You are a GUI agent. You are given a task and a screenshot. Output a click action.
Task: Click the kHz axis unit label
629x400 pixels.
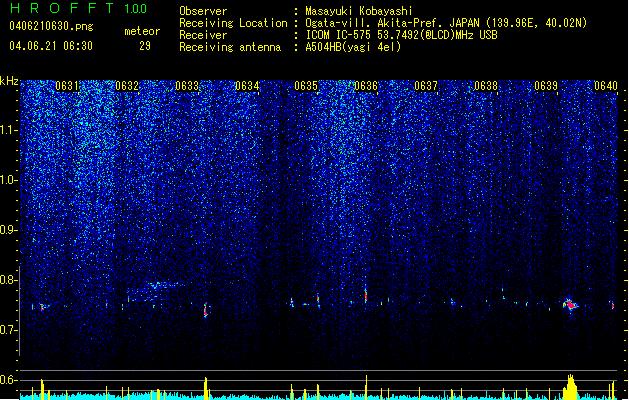pyautogui.click(x=9, y=81)
